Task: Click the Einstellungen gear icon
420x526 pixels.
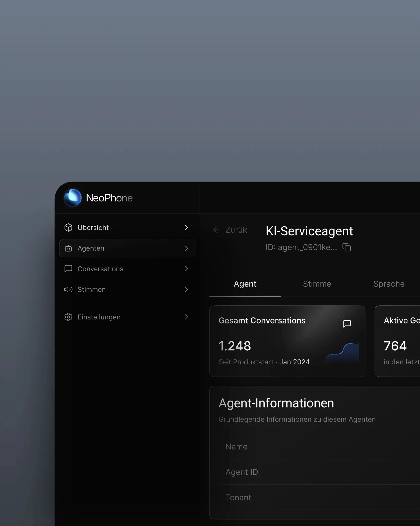Action: pos(68,317)
